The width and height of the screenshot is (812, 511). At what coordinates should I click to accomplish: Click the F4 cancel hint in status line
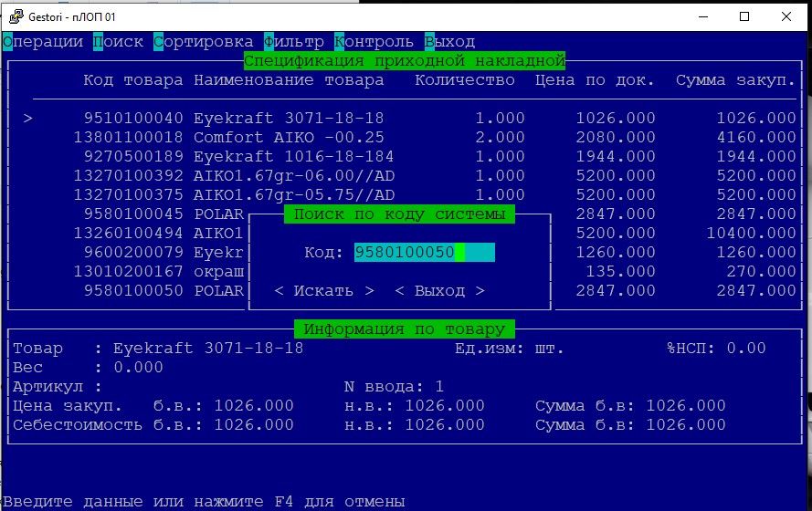pyautogui.click(x=284, y=501)
